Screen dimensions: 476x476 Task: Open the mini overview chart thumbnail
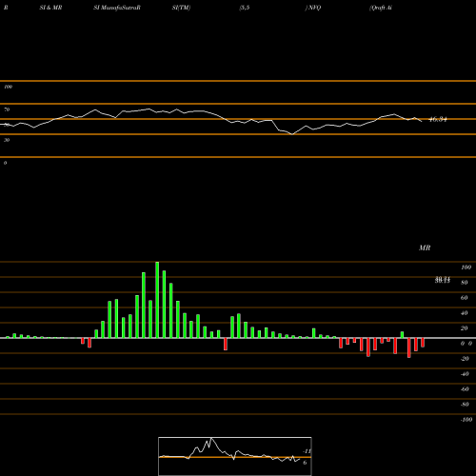point(235,456)
